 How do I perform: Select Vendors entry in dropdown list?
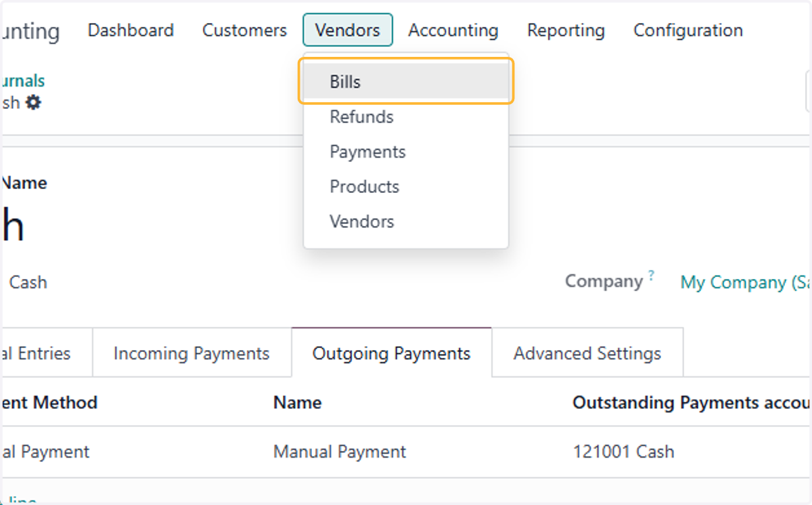pyautogui.click(x=406, y=221)
